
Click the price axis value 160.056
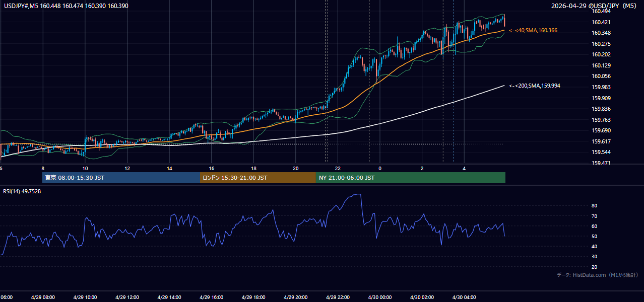tap(601, 76)
